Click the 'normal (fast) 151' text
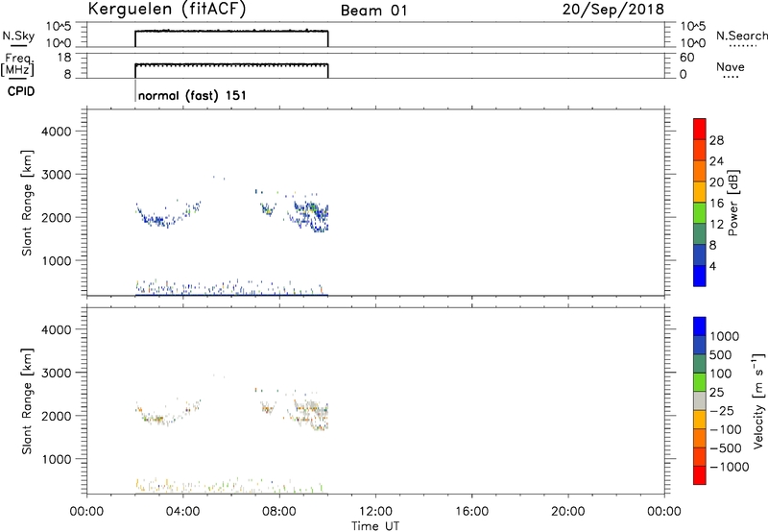 click(x=192, y=95)
